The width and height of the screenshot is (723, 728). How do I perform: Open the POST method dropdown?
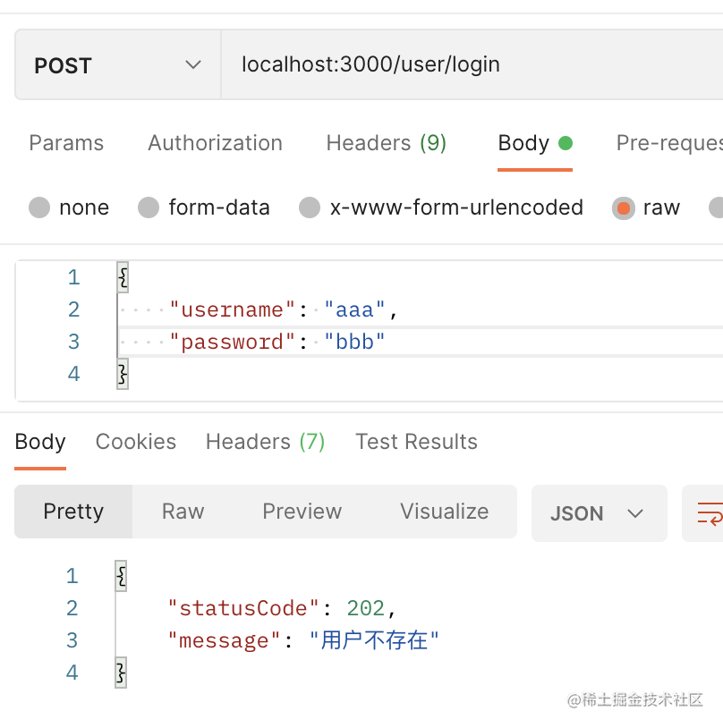point(117,65)
